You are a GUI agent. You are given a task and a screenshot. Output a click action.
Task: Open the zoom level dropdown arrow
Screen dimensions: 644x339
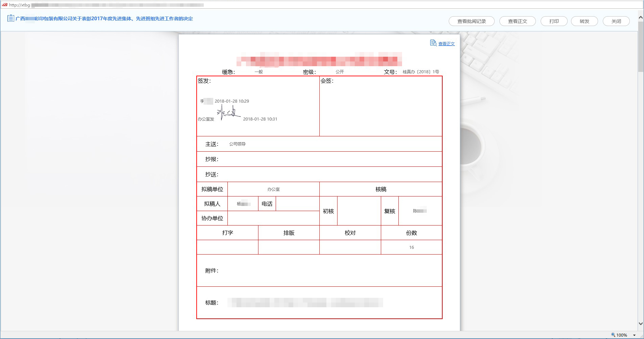[634, 335]
